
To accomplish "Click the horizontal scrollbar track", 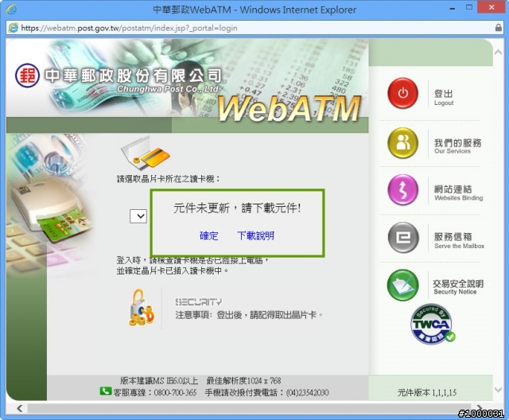I will coord(250,408).
